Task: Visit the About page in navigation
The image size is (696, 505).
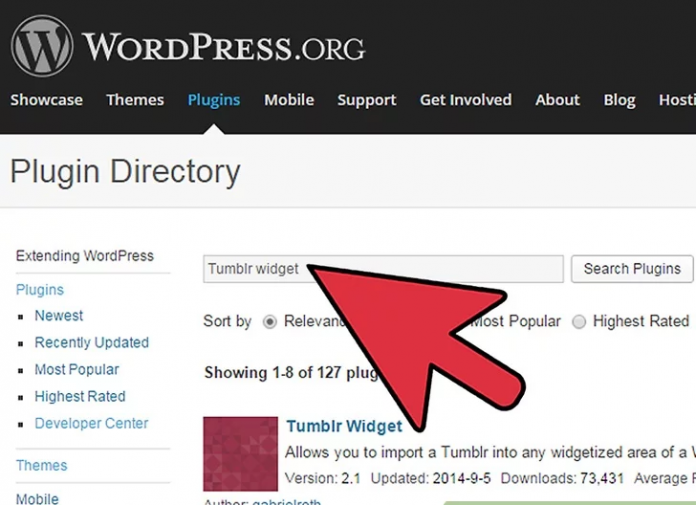Action: [557, 100]
